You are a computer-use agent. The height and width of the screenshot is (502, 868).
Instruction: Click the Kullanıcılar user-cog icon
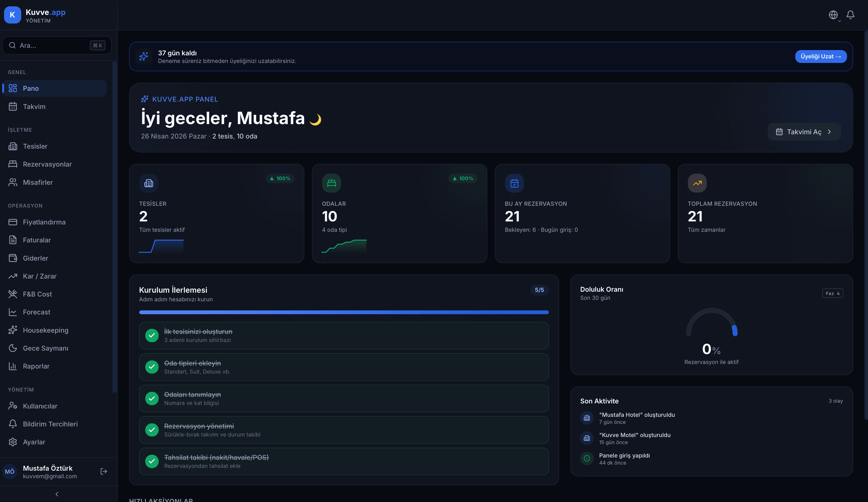(13, 406)
